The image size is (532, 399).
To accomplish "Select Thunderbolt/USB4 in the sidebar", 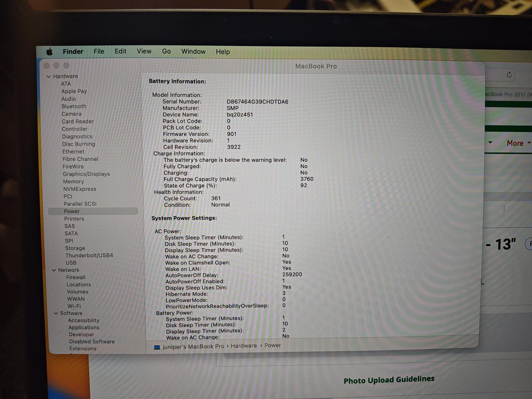I will pyautogui.click(x=89, y=255).
